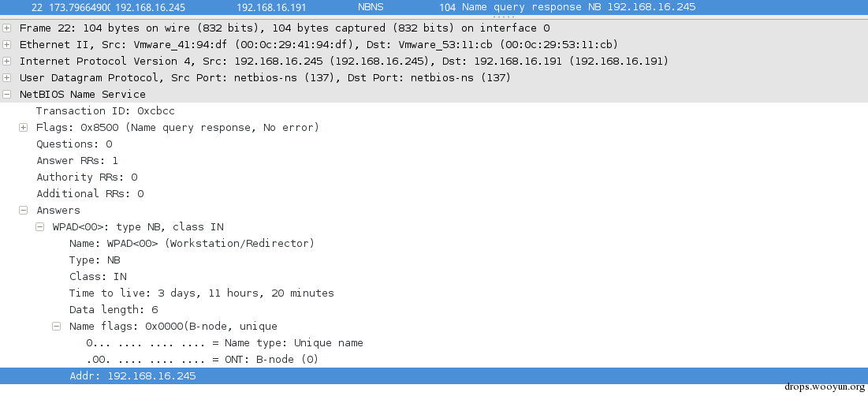Expand the Frame 22 details
This screenshot has height=396, width=868.
pyautogui.click(x=6, y=28)
